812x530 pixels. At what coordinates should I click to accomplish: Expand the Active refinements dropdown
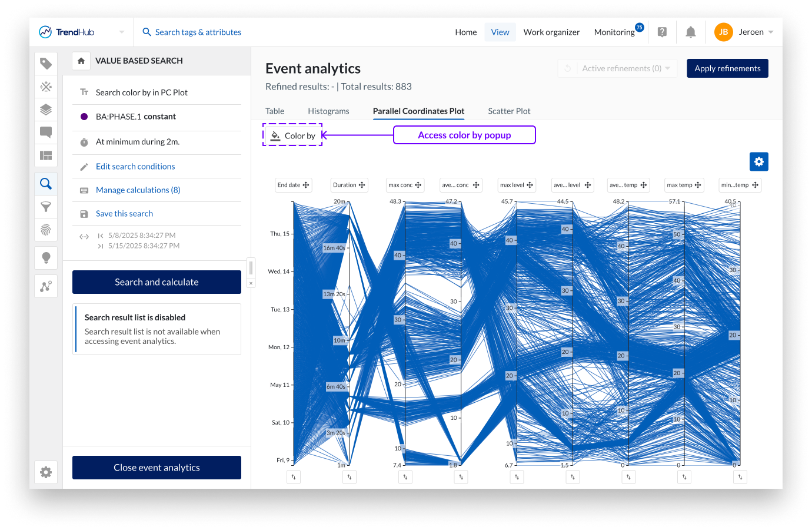coord(668,68)
